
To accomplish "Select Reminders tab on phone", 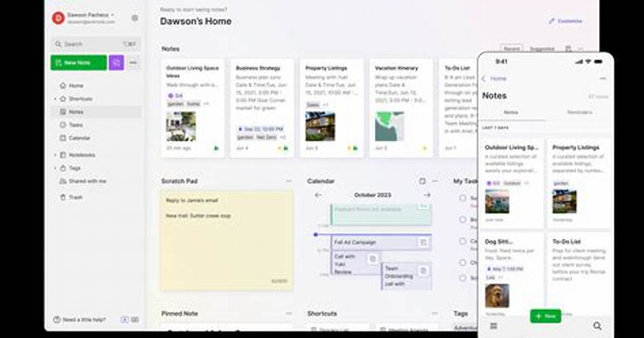I will click(x=579, y=112).
